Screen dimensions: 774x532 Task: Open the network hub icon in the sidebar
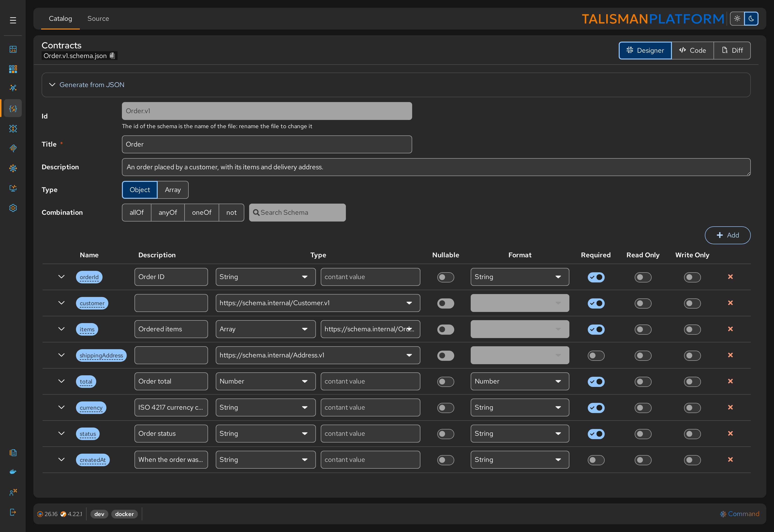[13, 88]
